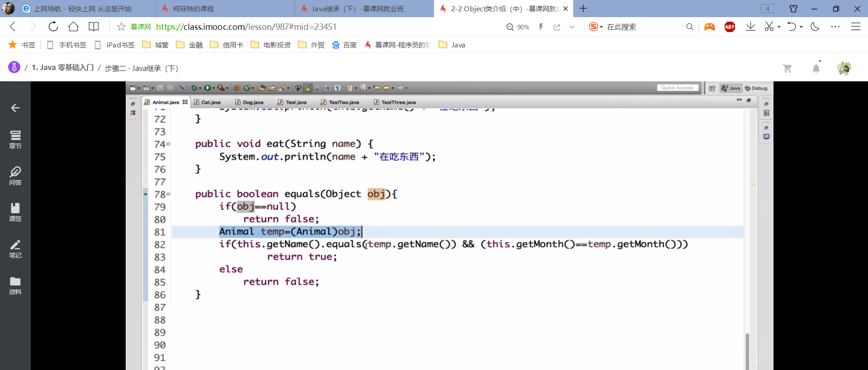The height and width of the screenshot is (370, 868).
Task: Switch to the Dog.java editor tab
Action: tap(250, 102)
